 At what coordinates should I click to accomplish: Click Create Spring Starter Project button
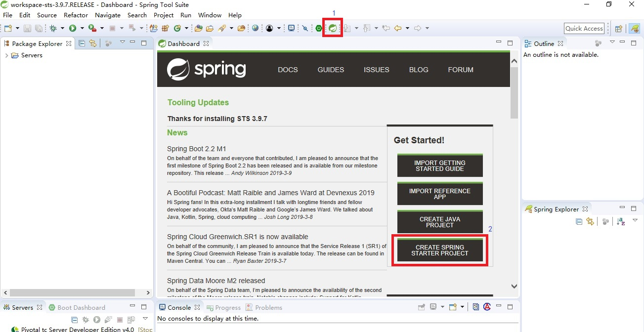tap(440, 250)
